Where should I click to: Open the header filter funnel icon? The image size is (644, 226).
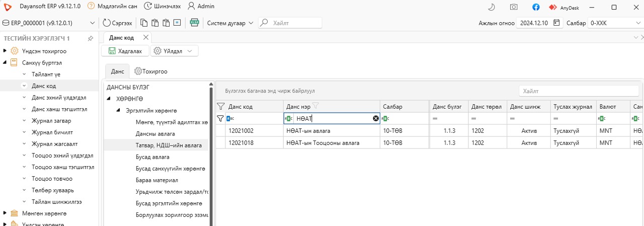click(x=220, y=106)
